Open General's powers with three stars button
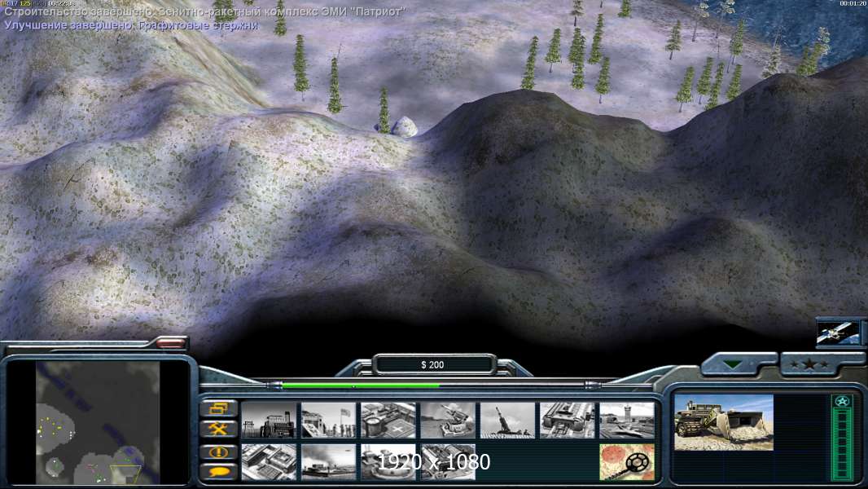This screenshot has width=868, height=489. pos(810,364)
